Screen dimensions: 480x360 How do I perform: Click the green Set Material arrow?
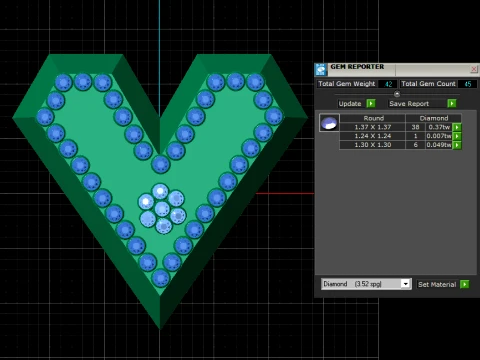[x=464, y=284]
